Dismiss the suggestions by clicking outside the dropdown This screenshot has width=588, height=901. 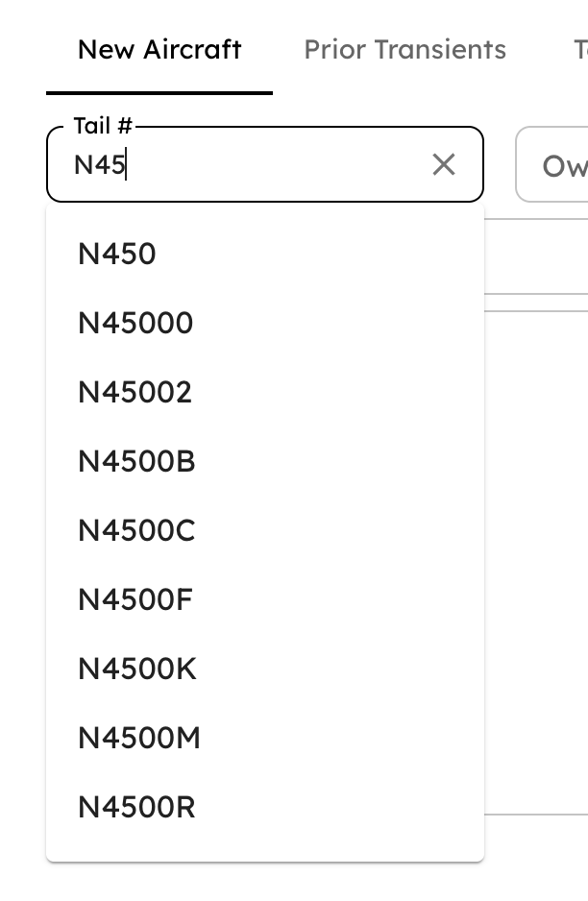point(538,576)
